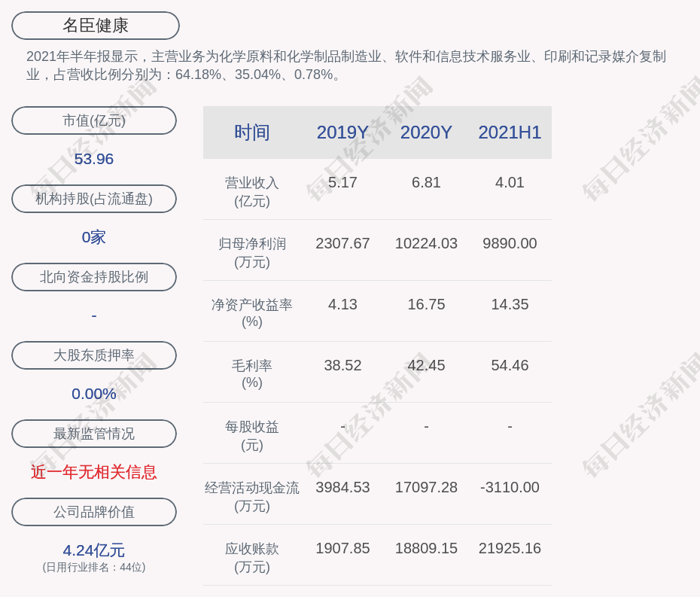Screen dimensions: 700x597
Task: Open the 北向资金持股比例 label pill
Action: click(x=94, y=277)
